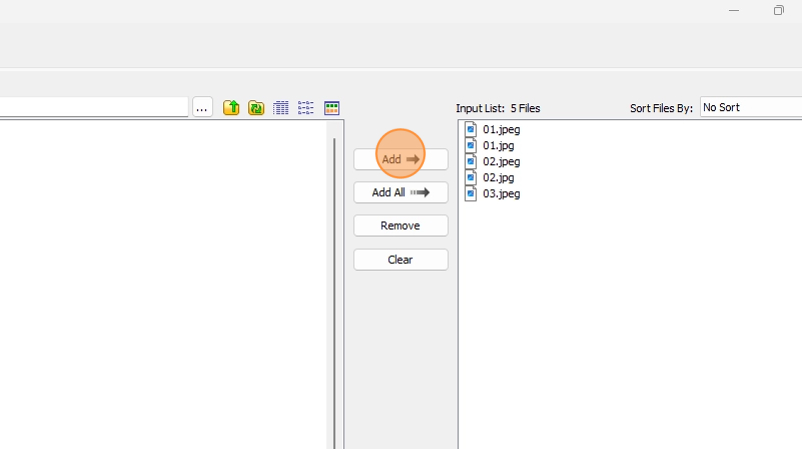This screenshot has height=449, width=802.
Task: Click the refresh folder icon
Action: pyautogui.click(x=256, y=108)
